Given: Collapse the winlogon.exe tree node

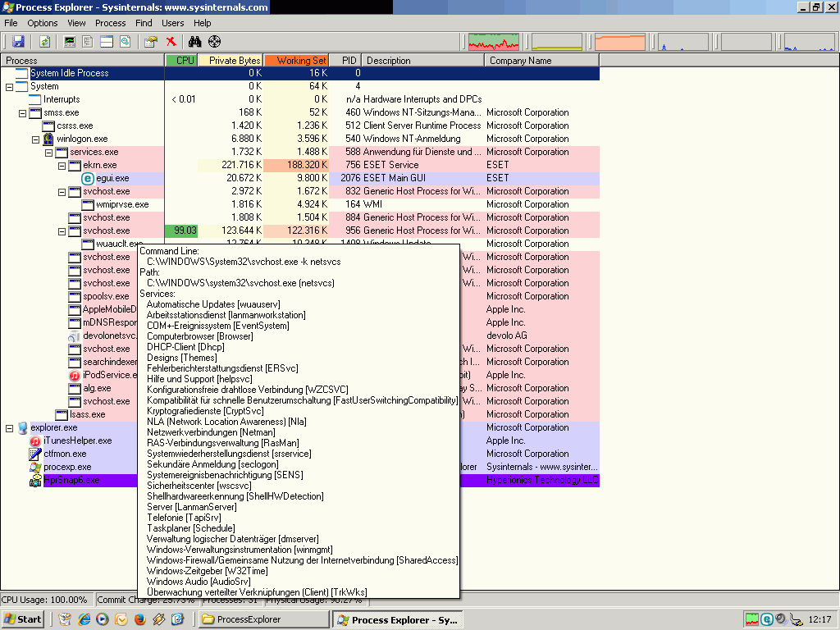Looking at the screenshot, I should (35, 139).
